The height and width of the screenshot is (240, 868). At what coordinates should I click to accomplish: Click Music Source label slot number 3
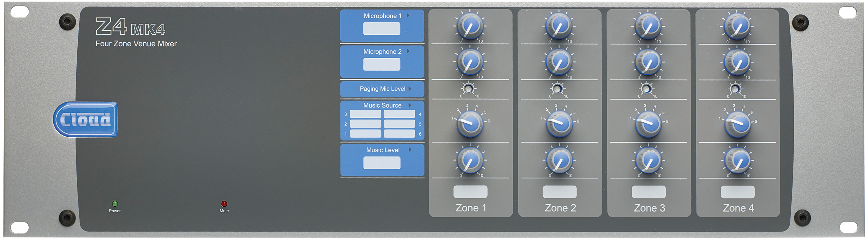pos(365,114)
